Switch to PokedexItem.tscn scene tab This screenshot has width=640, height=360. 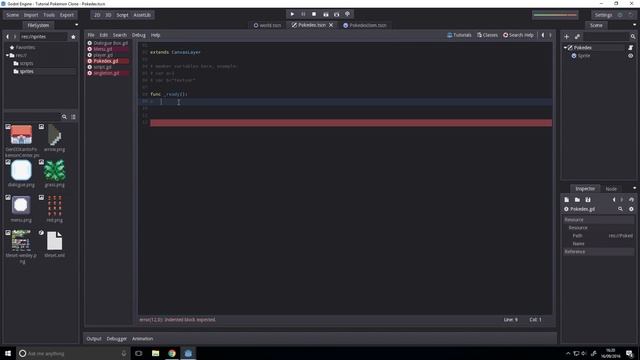[x=364, y=25]
